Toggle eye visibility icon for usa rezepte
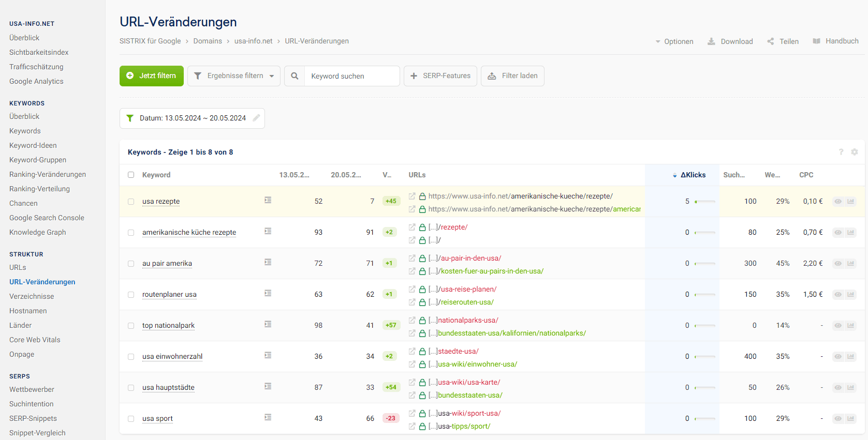Image resolution: width=868 pixels, height=440 pixels. click(838, 201)
